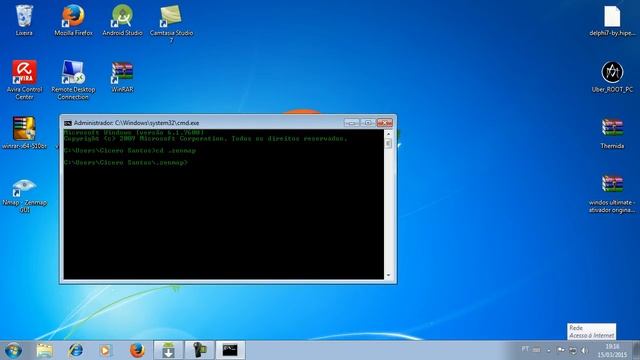
Task: Open Windows Media Player taskbar icon
Action: 106,350
